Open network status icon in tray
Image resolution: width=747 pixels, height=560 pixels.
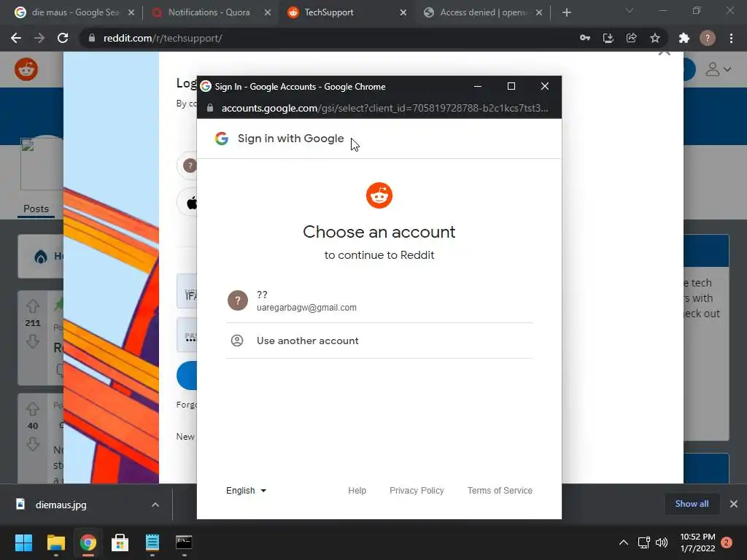pos(643,542)
